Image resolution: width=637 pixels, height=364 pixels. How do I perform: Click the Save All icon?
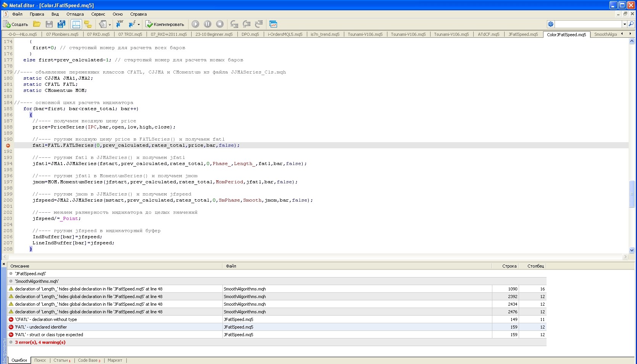tap(61, 24)
